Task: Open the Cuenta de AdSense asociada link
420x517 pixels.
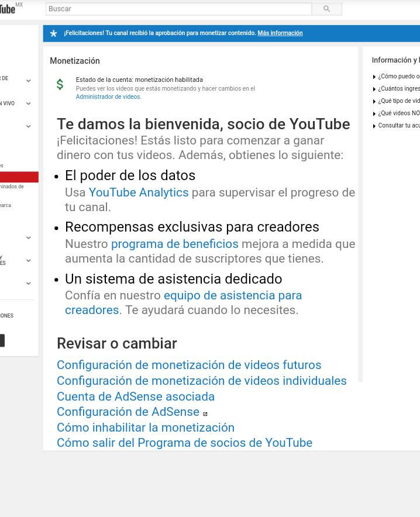Action: pyautogui.click(x=136, y=397)
